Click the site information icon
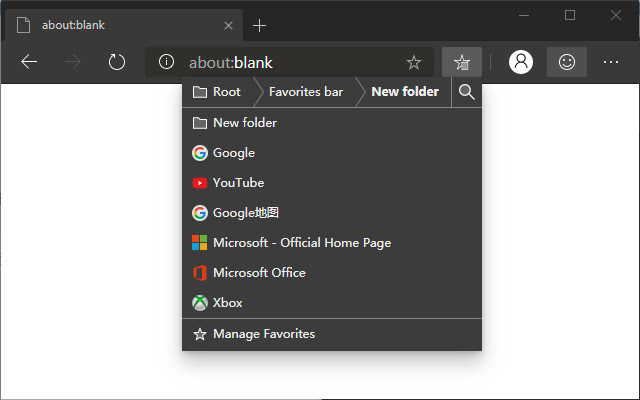Image resolution: width=640 pixels, height=400 pixels. tap(166, 62)
